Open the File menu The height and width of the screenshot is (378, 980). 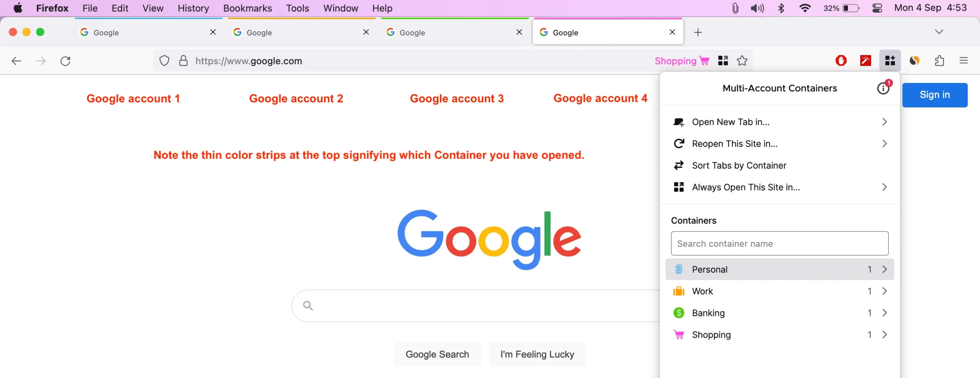[x=90, y=8]
